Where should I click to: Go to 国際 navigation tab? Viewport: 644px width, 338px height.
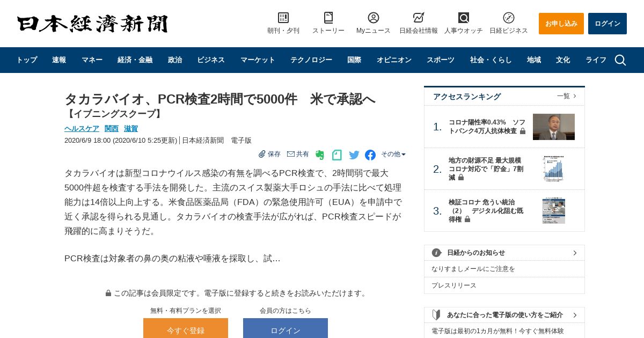pos(354,60)
